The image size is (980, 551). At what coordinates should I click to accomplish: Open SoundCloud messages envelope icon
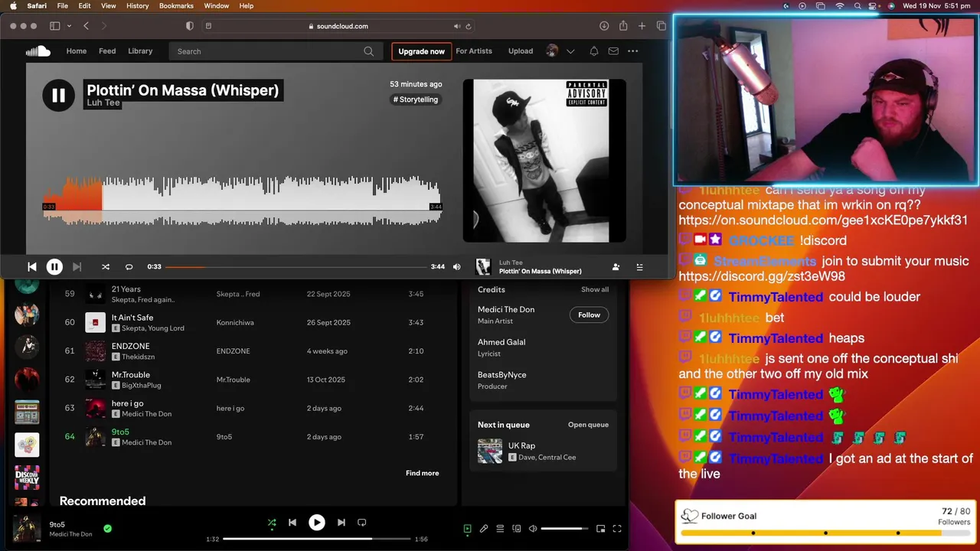point(613,51)
